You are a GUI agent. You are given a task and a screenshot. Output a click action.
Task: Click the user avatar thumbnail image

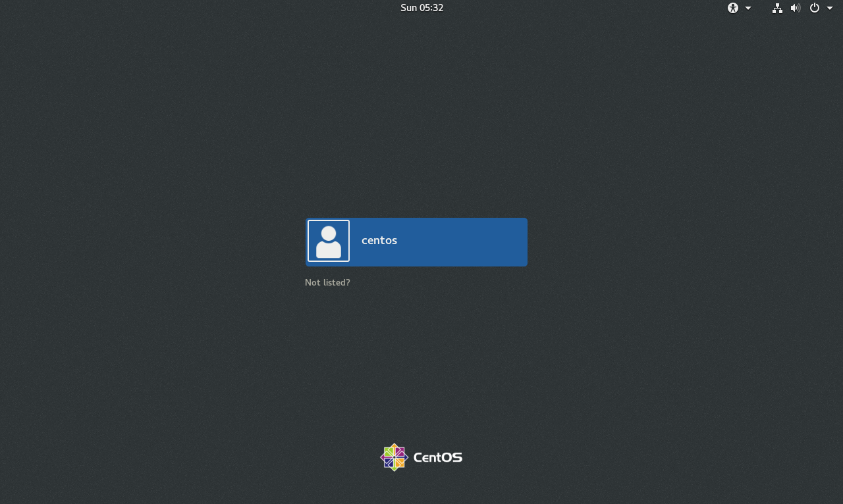pos(328,241)
